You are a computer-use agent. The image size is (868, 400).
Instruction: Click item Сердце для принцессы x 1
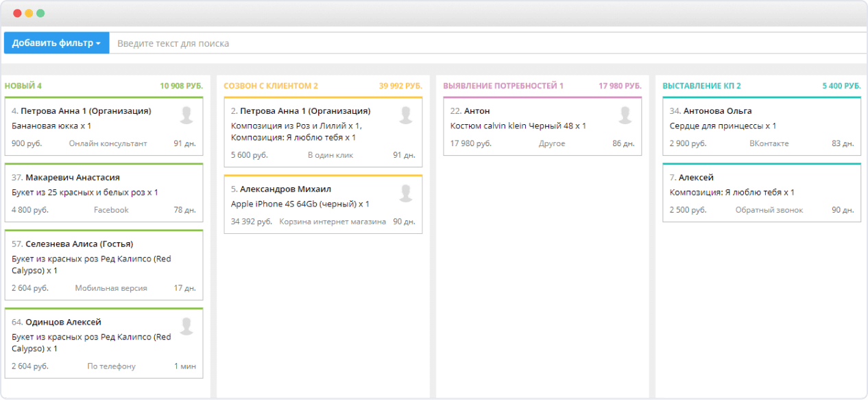click(x=723, y=126)
